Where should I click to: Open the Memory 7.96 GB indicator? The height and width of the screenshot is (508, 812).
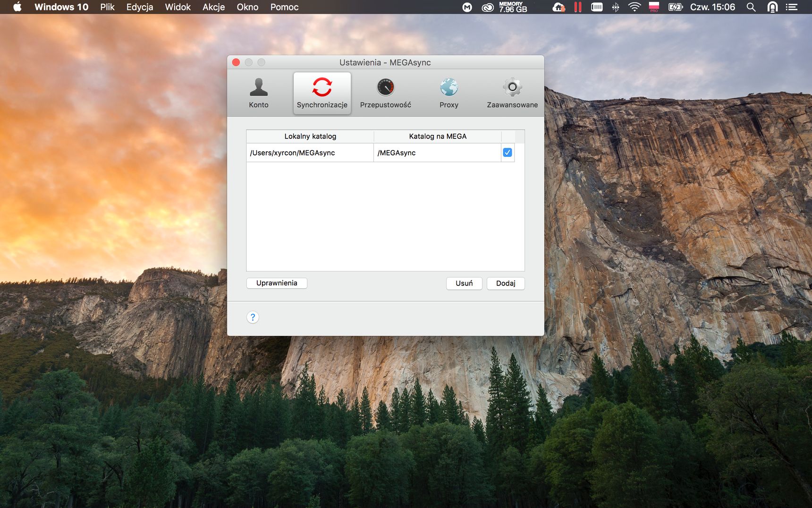click(x=513, y=7)
